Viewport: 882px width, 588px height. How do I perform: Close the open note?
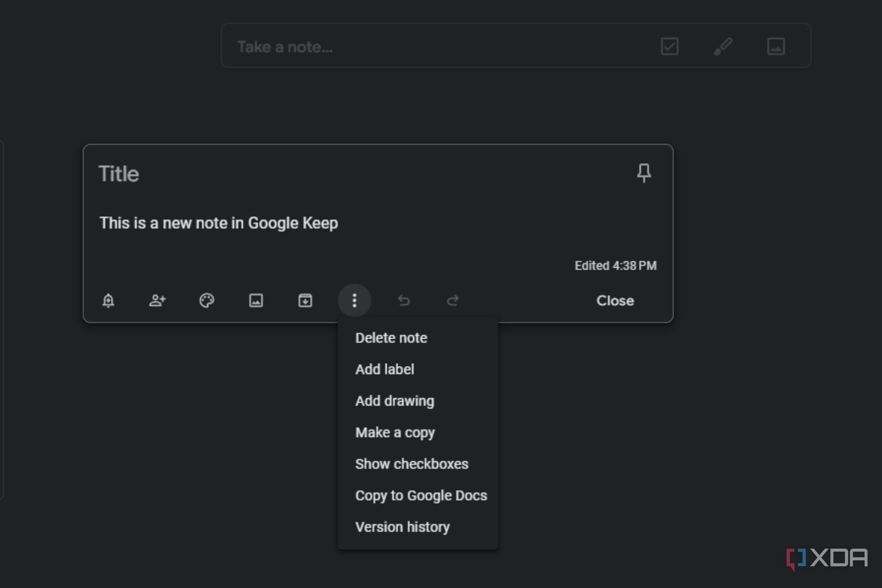coord(615,300)
